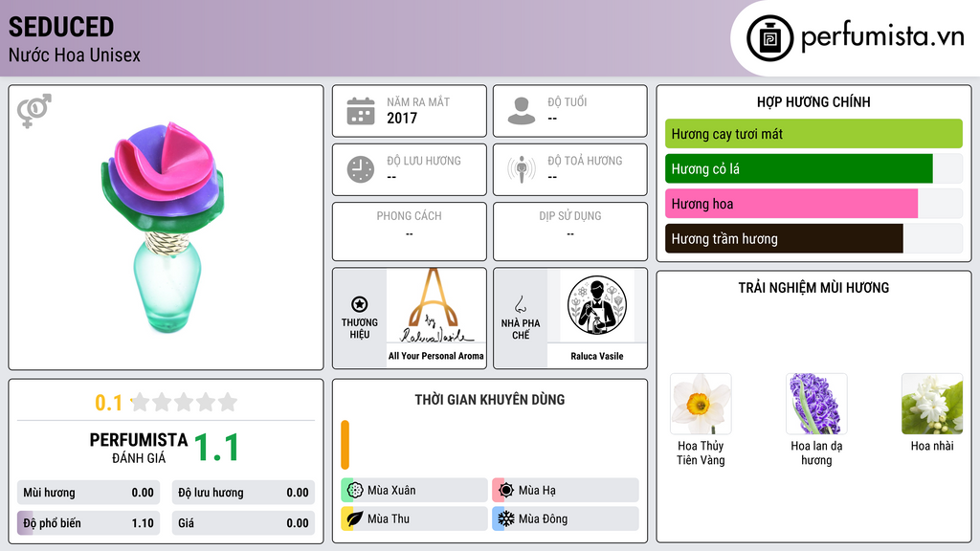
Task: Click the Mùa Đông snowflake icon
Action: click(x=506, y=518)
